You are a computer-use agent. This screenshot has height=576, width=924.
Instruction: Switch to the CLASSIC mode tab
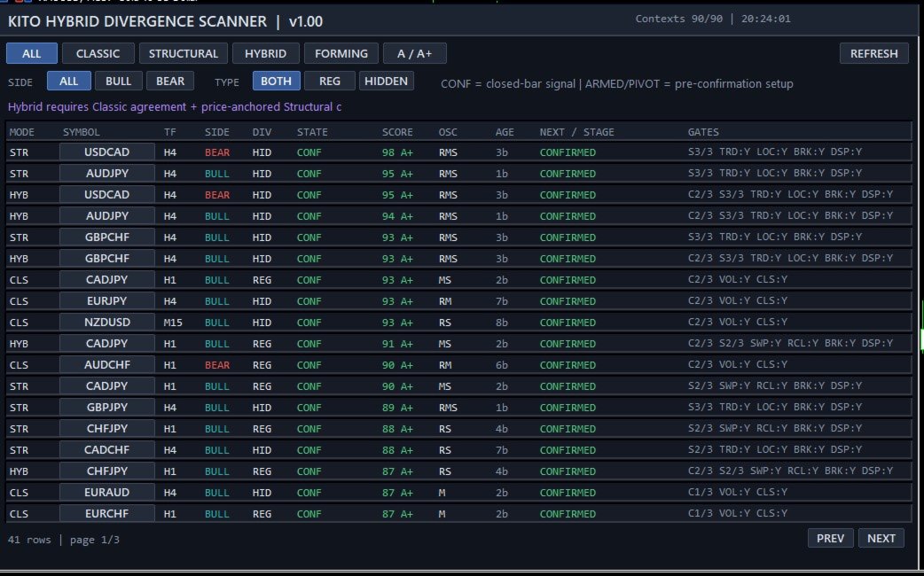pos(98,53)
